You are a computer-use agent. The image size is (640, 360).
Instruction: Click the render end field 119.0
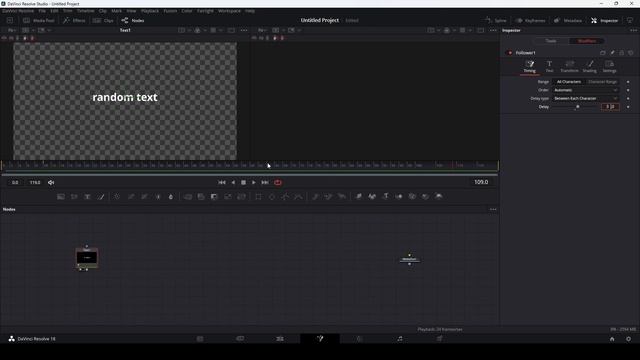click(x=35, y=182)
